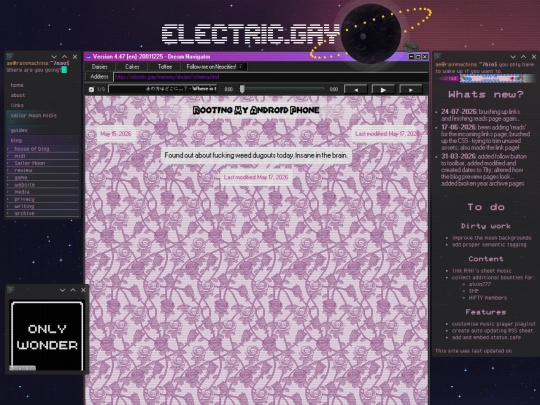Click the Whats new? heading
Image resolution: width=540 pixels, height=405 pixels.
(486, 94)
